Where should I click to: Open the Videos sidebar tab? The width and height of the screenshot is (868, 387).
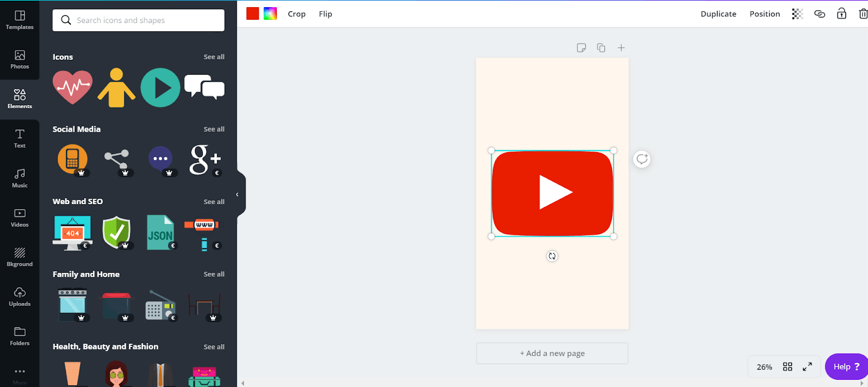coord(20,217)
